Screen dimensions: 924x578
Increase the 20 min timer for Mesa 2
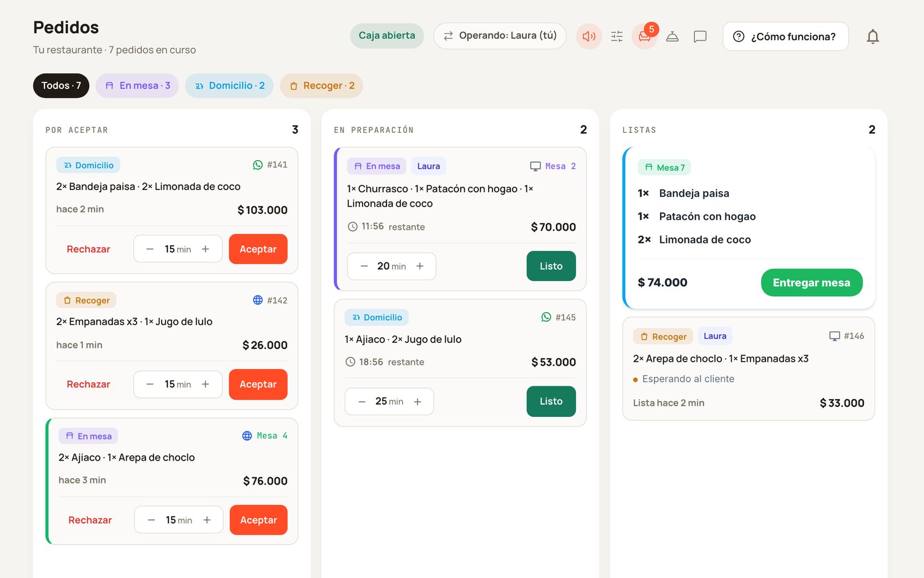[x=420, y=266]
